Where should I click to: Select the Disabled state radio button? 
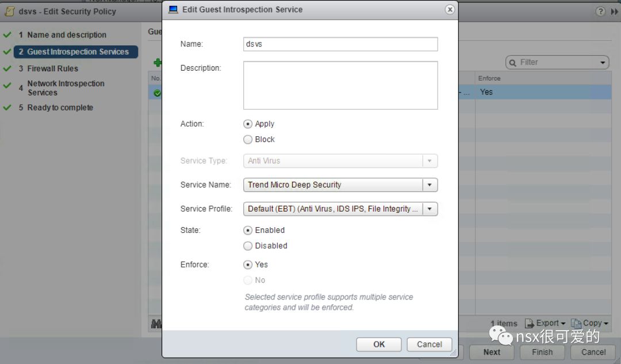click(x=247, y=246)
